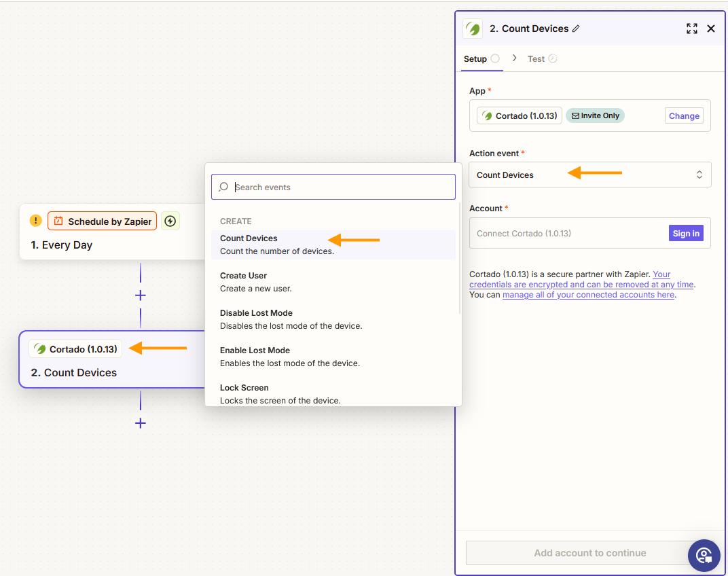Open the Action event dropdown

coord(589,175)
